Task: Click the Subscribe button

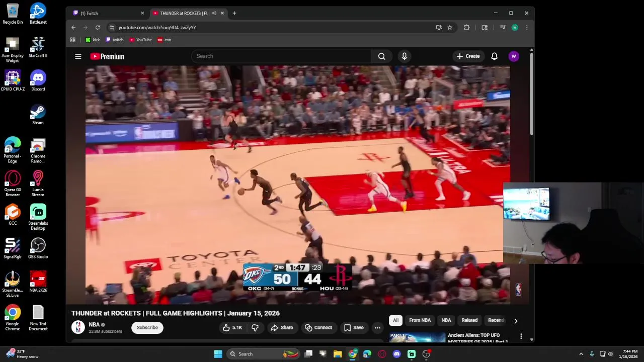Action: click(147, 328)
